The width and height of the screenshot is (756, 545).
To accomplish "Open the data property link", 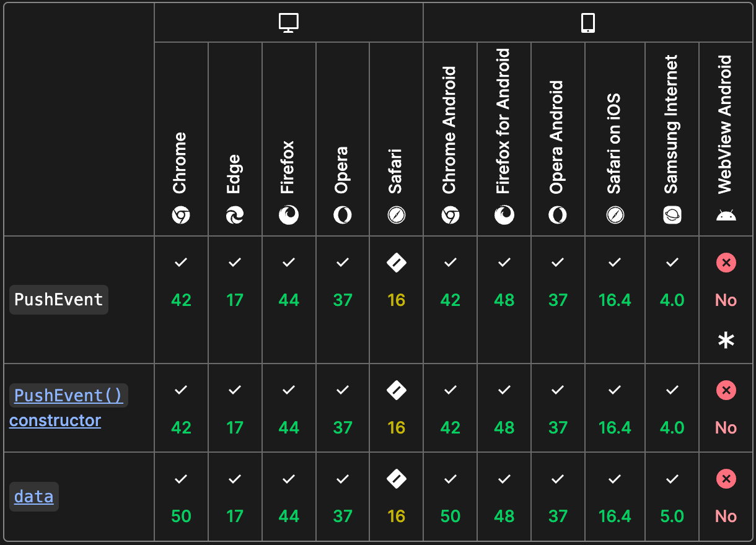I will pyautogui.click(x=34, y=497).
